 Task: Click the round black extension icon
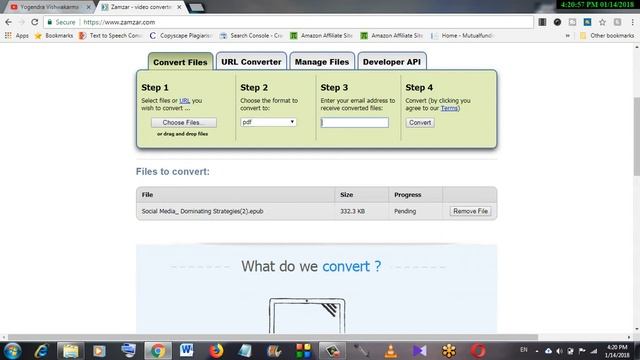557,22
